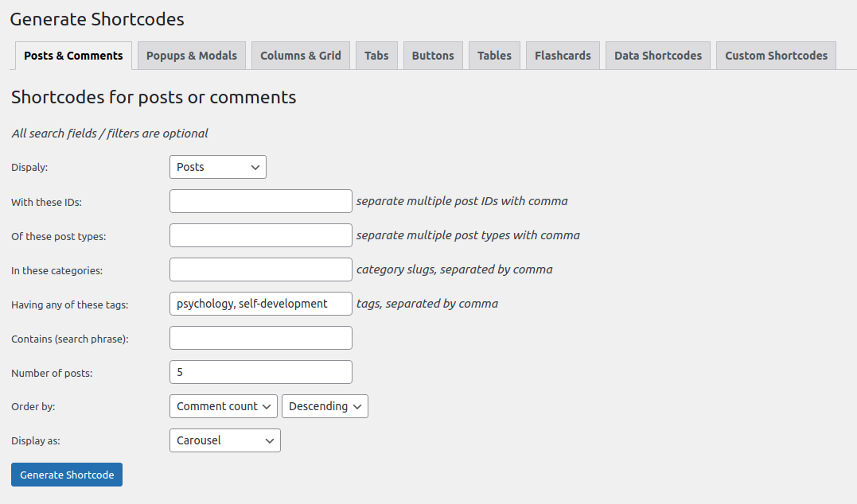Screen dimensions: 857x504
Task: Open the Comment count order-by dropdown
Action: [x=224, y=406]
